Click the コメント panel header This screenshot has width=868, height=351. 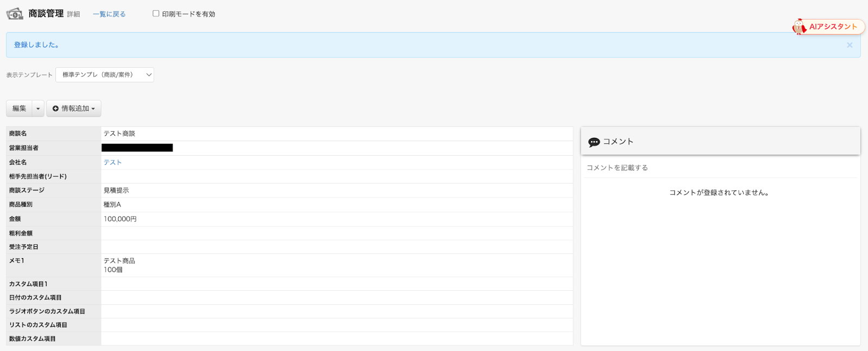pos(720,142)
